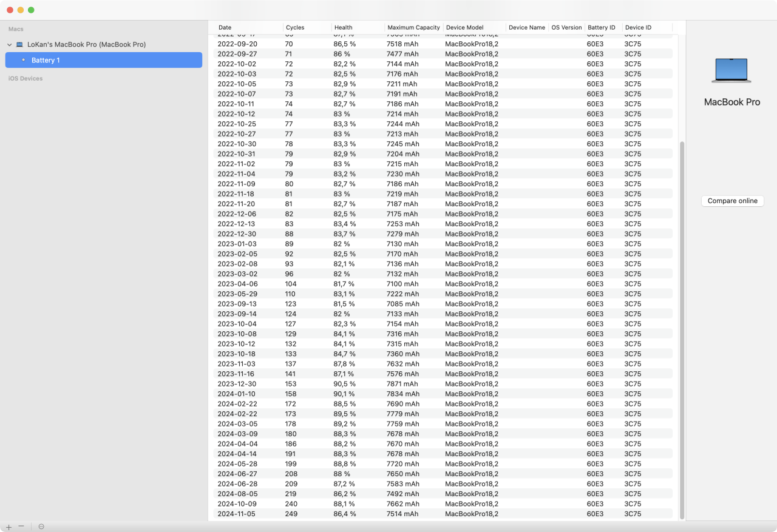Select the row dated 2024-06-28
The image size is (777, 532).
coord(444,483)
